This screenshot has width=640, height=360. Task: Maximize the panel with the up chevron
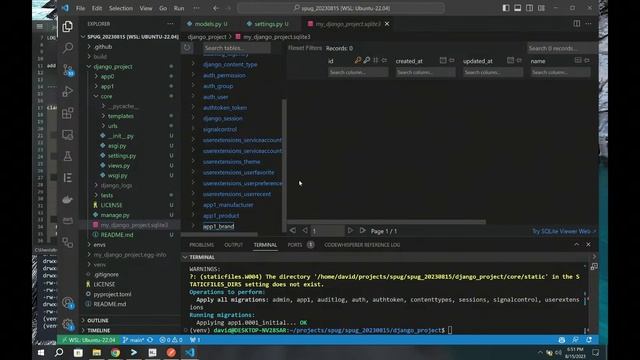click(x=576, y=244)
